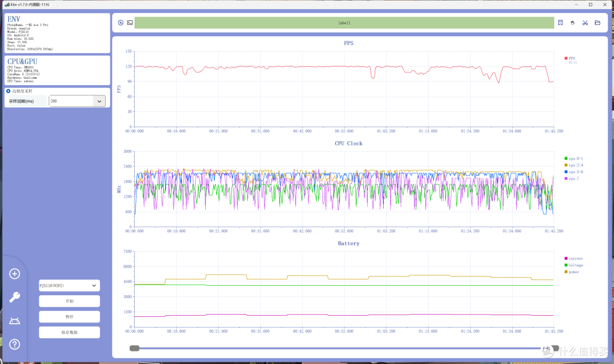The image size is (614, 364).
Task: Toggle the voltage legend entry
Action: [574, 265]
